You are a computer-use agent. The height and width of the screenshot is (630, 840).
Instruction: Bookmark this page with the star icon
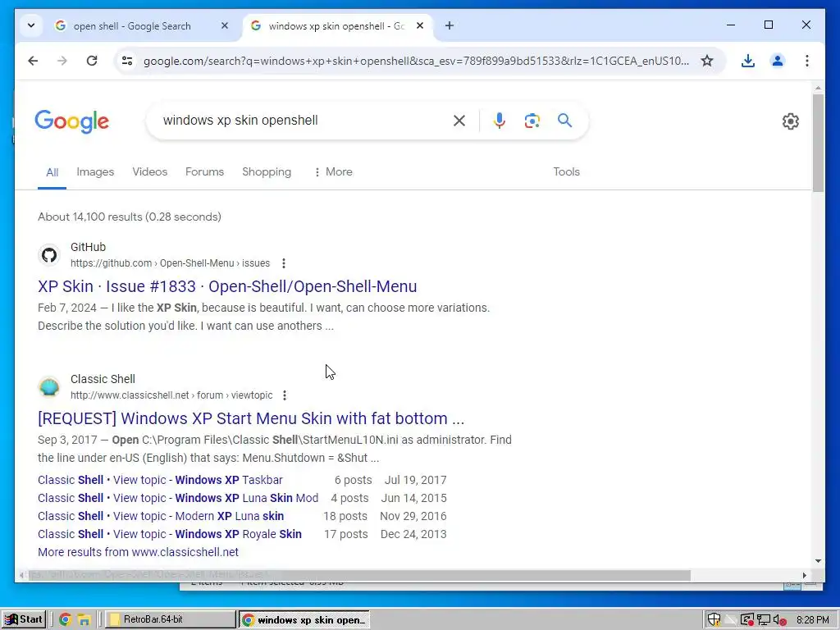pos(707,61)
